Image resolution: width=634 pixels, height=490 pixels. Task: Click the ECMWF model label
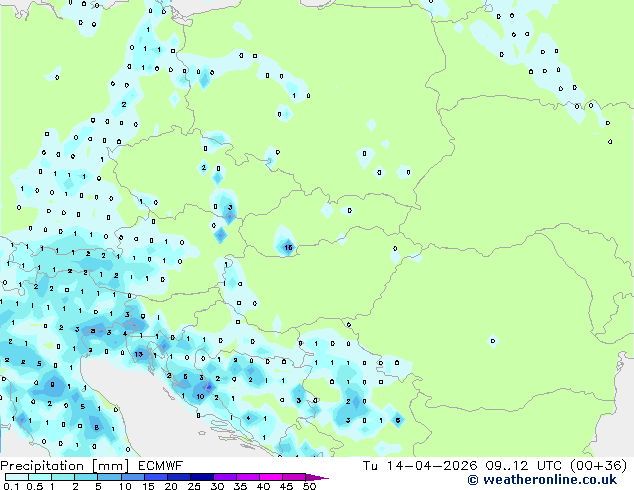[161, 466]
